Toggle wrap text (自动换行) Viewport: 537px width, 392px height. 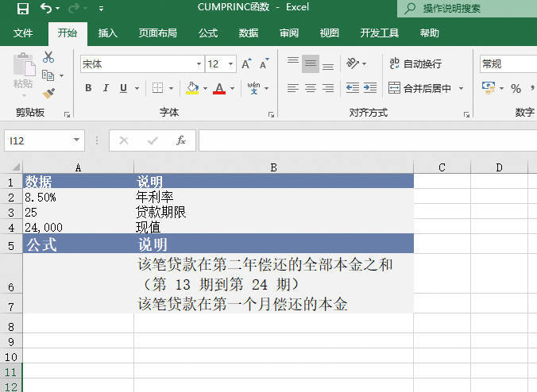(415, 63)
